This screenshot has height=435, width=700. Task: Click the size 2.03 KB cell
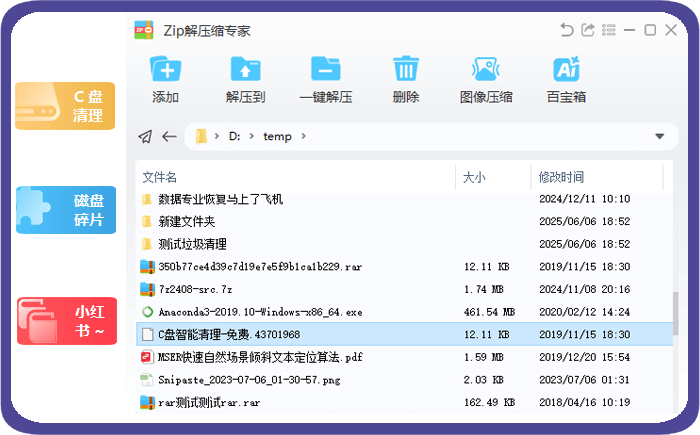point(483,380)
